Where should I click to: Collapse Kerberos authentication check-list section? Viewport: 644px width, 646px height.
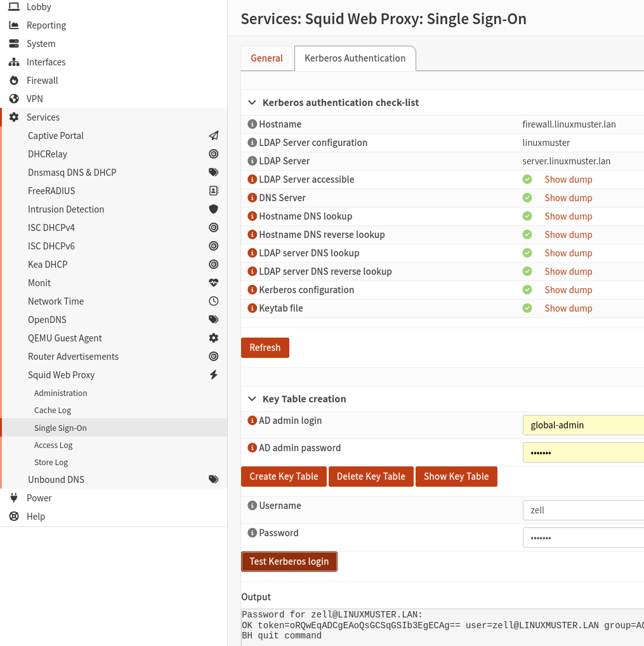tap(252, 103)
